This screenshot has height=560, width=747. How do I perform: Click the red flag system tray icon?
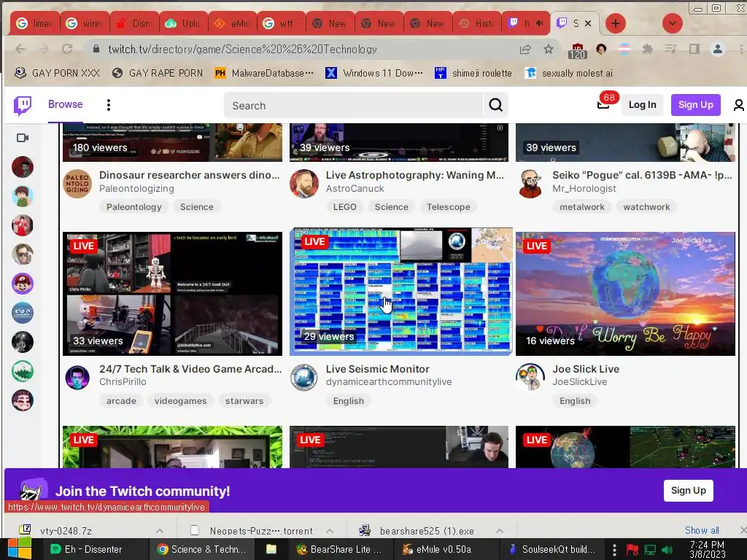coord(632,550)
